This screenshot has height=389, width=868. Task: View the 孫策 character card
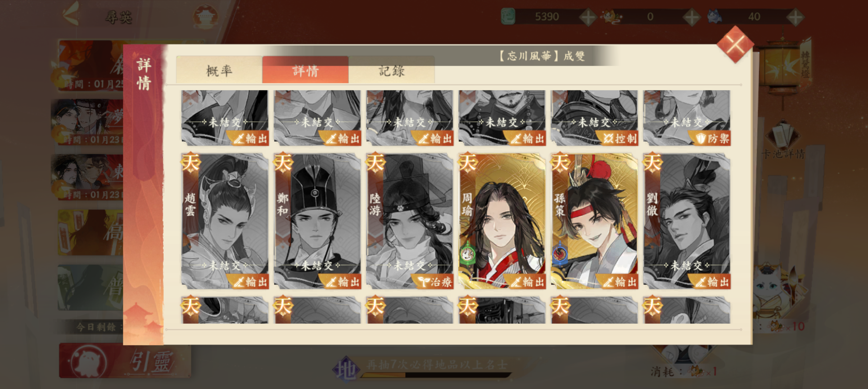(595, 221)
